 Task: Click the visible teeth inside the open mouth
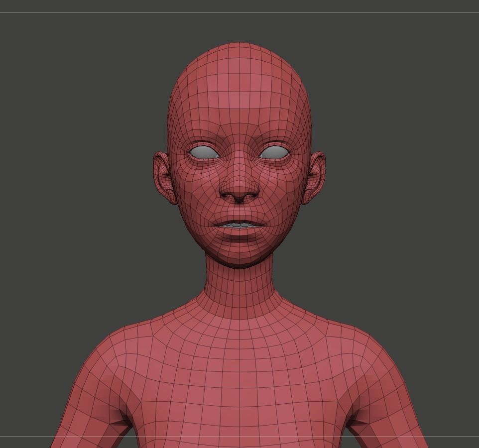click(239, 225)
